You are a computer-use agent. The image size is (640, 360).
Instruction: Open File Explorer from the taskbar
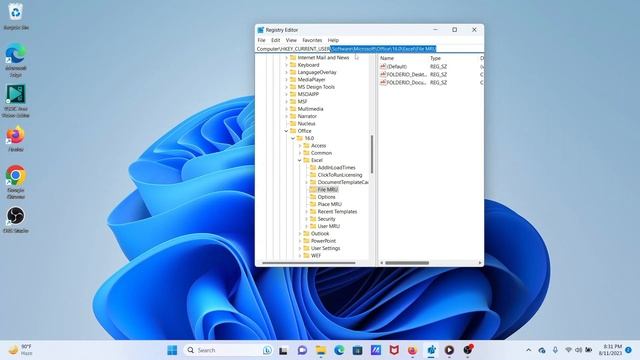321,350
